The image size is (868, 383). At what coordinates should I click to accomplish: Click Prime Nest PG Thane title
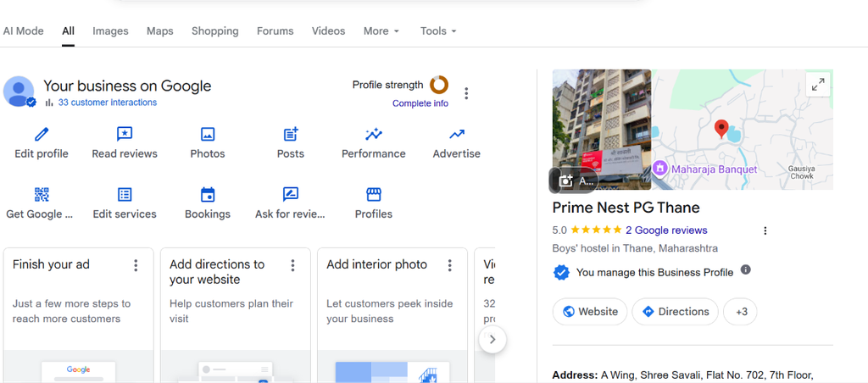[626, 208]
